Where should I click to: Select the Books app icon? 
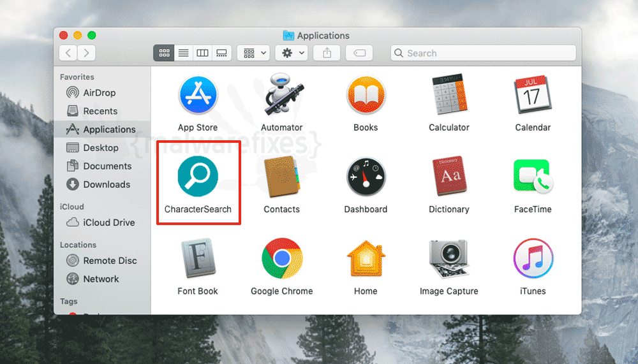point(366,95)
